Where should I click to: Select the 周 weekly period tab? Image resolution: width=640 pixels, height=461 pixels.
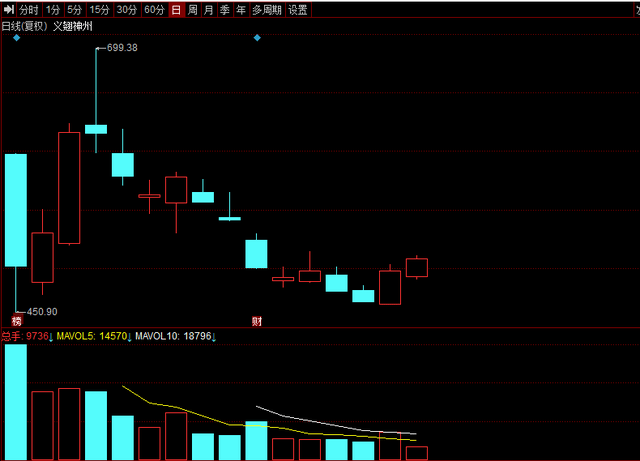pyautogui.click(x=192, y=10)
